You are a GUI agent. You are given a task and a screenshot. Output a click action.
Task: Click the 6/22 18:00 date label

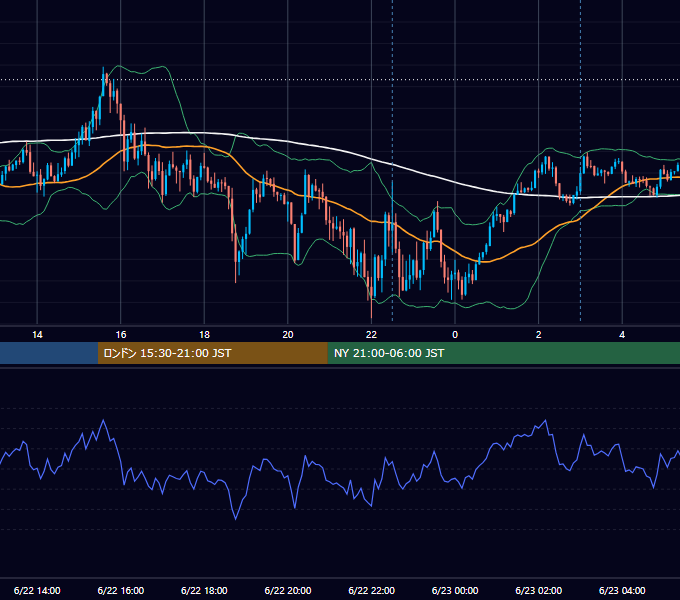[x=204, y=590]
